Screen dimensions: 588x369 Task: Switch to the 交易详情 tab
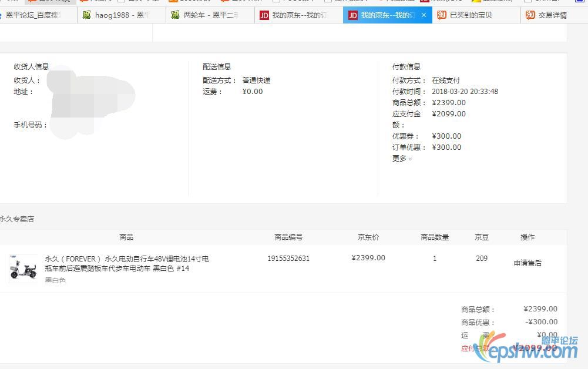(555, 15)
